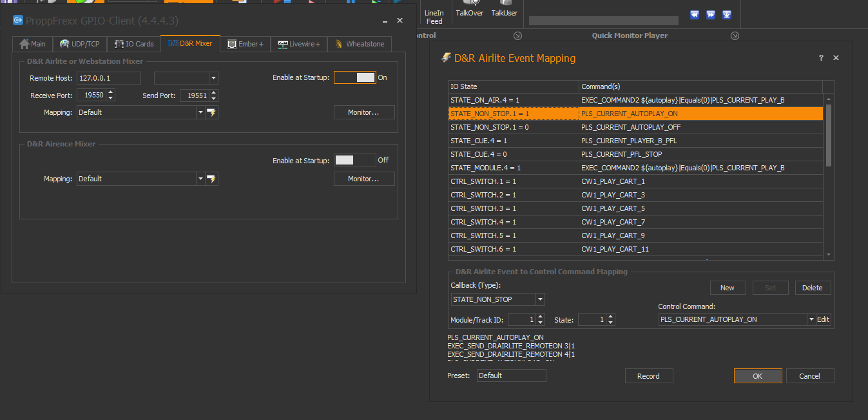The image size is (868, 420).
Task: Click the rewind icon in Quick Monitor Player
Action: [x=694, y=15]
